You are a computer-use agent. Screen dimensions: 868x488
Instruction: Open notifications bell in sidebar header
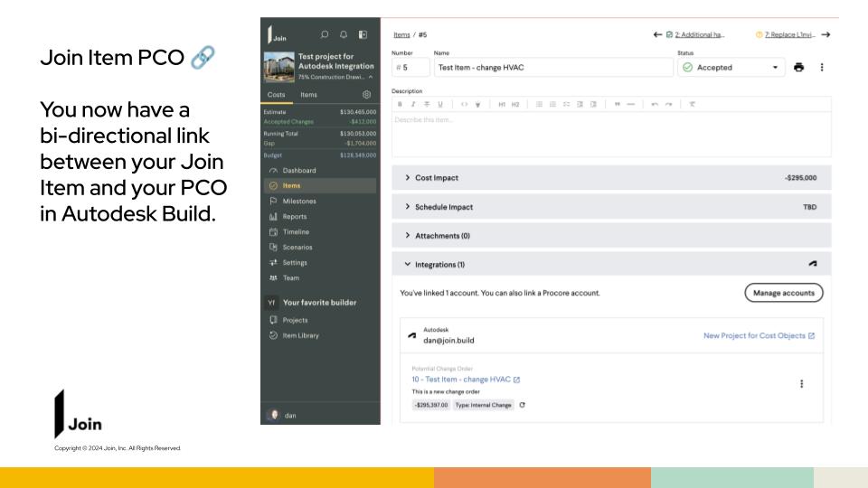(344, 35)
